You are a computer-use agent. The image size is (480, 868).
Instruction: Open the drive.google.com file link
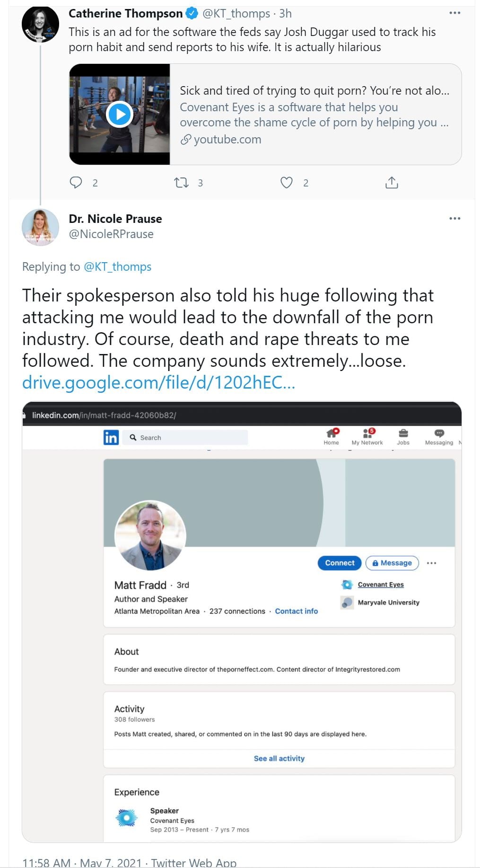pos(158,382)
